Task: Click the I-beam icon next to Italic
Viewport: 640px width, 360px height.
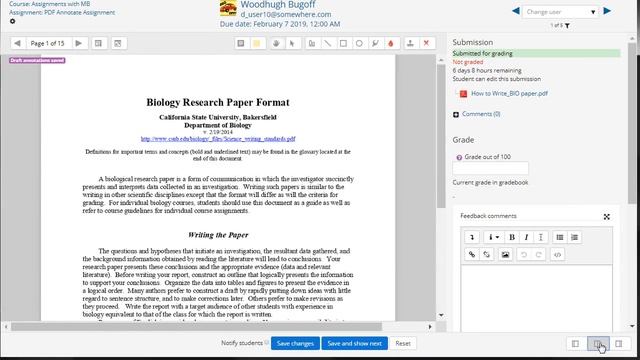Action: 541,237
